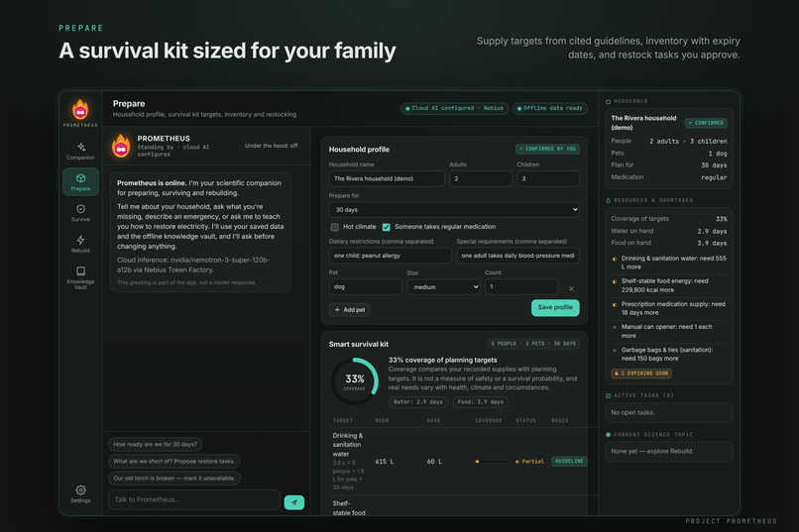Click the Prometheus avatar in chat header
Screen dimensions: 799x532
(x=121, y=146)
